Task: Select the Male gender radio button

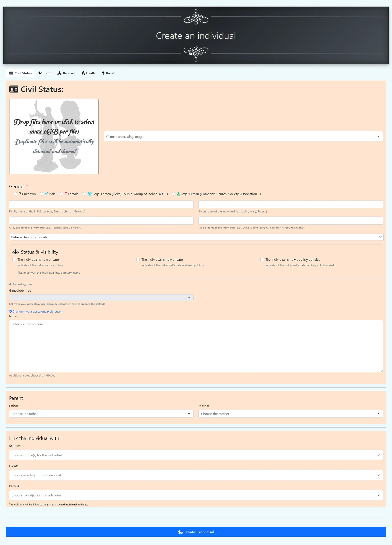Action: click(42, 194)
